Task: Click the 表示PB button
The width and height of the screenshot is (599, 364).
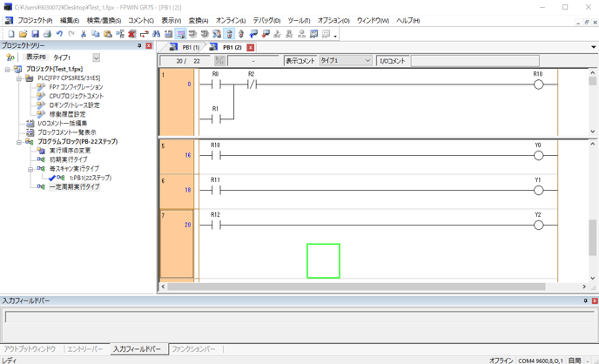Action: pos(36,57)
